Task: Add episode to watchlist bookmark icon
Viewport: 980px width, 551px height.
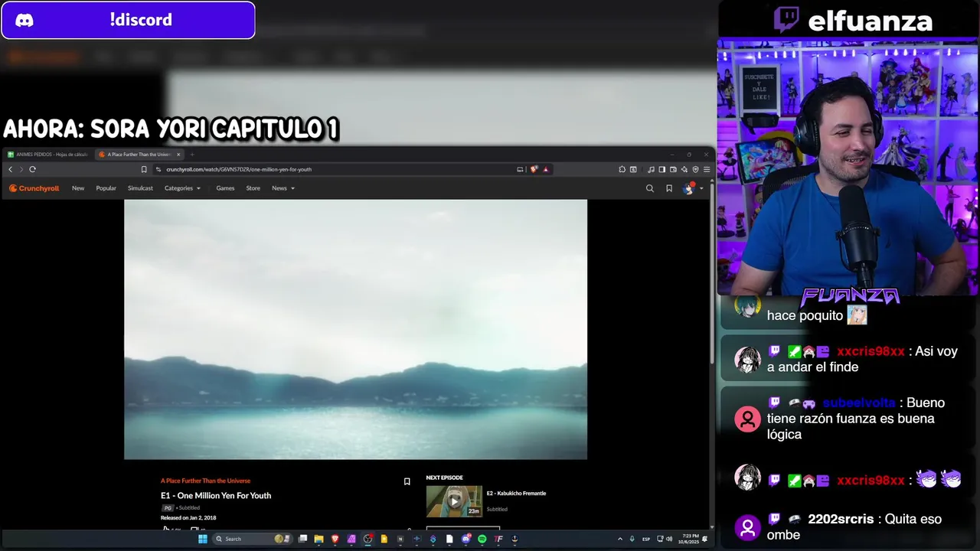Action: pos(407,481)
